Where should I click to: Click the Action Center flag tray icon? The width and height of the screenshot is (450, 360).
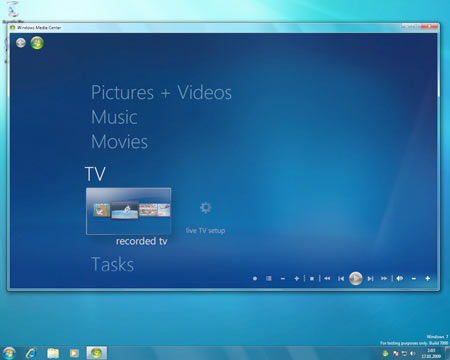395,353
